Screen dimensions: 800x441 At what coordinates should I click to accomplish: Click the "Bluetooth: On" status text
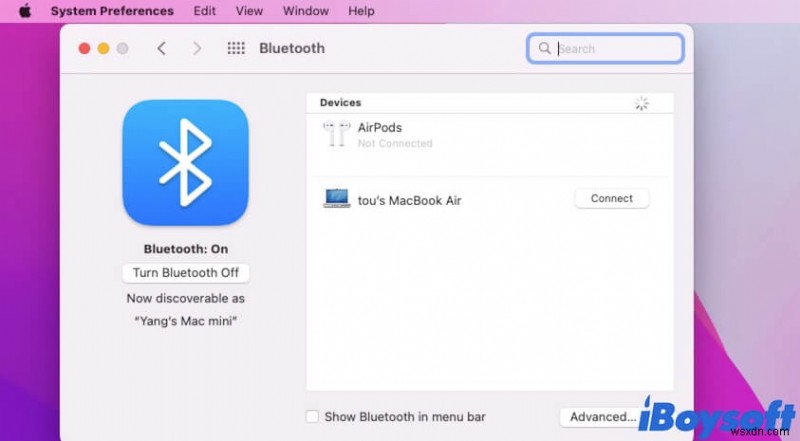(x=186, y=249)
